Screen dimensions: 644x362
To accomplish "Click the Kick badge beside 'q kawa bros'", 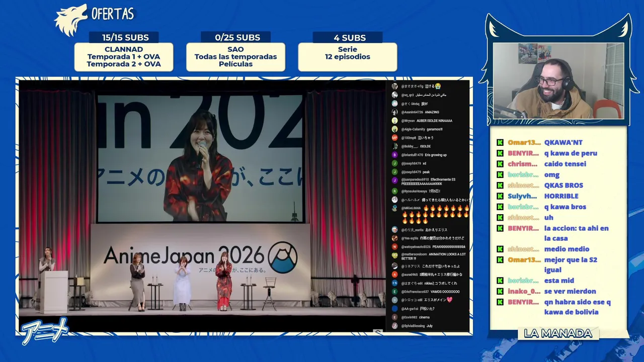I will (500, 207).
